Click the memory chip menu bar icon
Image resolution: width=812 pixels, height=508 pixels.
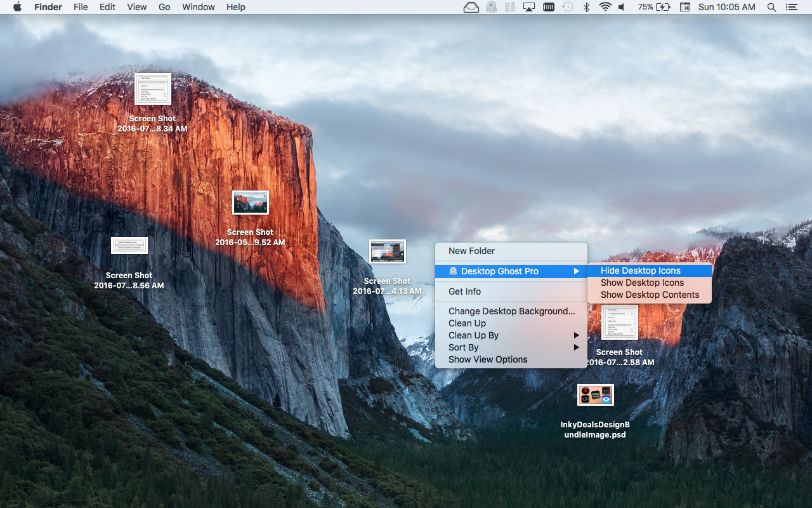coord(549,7)
